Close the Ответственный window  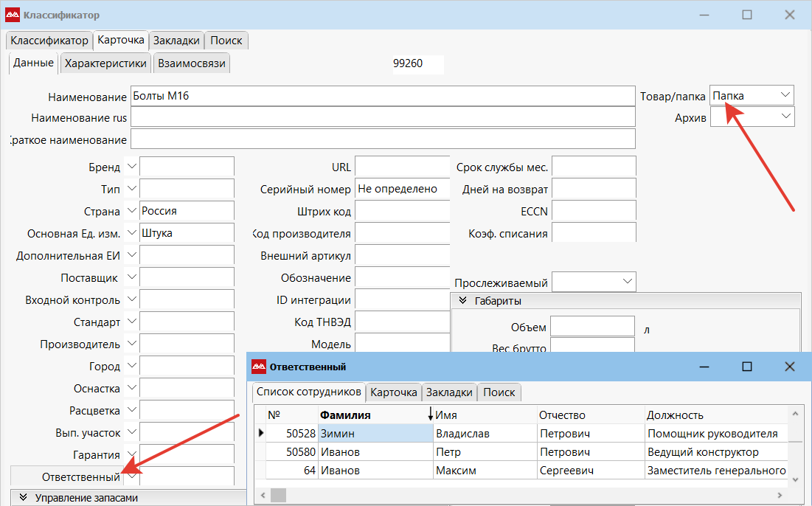[789, 367]
